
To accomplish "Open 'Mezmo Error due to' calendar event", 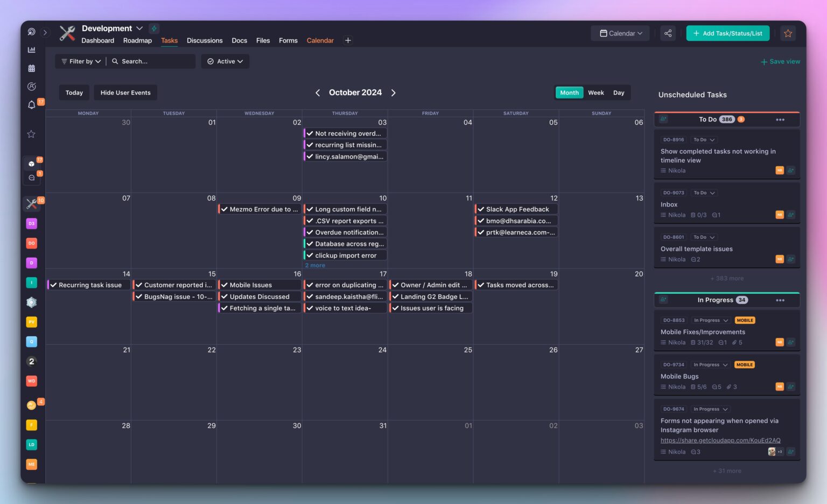I will pyautogui.click(x=260, y=209).
